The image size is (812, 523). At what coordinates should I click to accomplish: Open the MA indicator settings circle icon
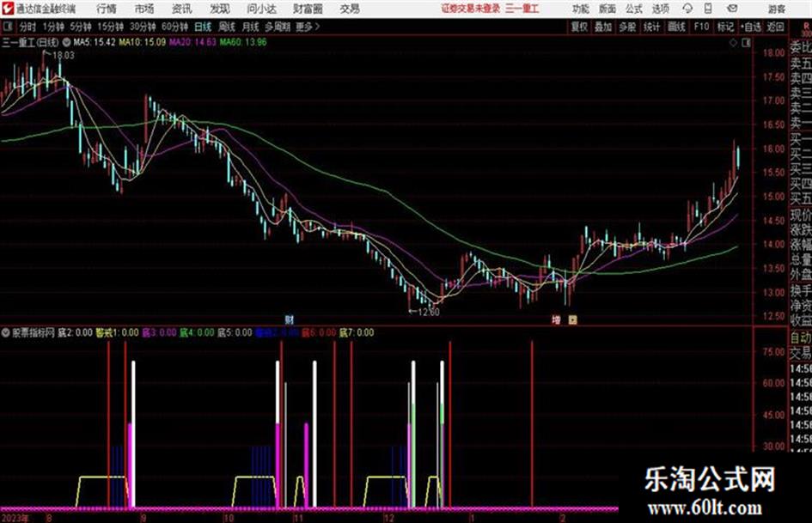pyautogui.click(x=67, y=42)
